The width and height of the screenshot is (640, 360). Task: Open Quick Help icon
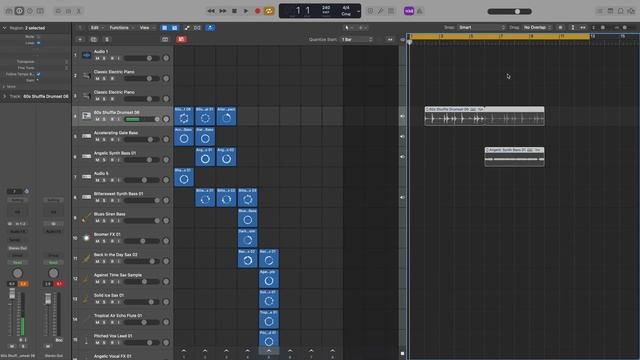click(30, 11)
